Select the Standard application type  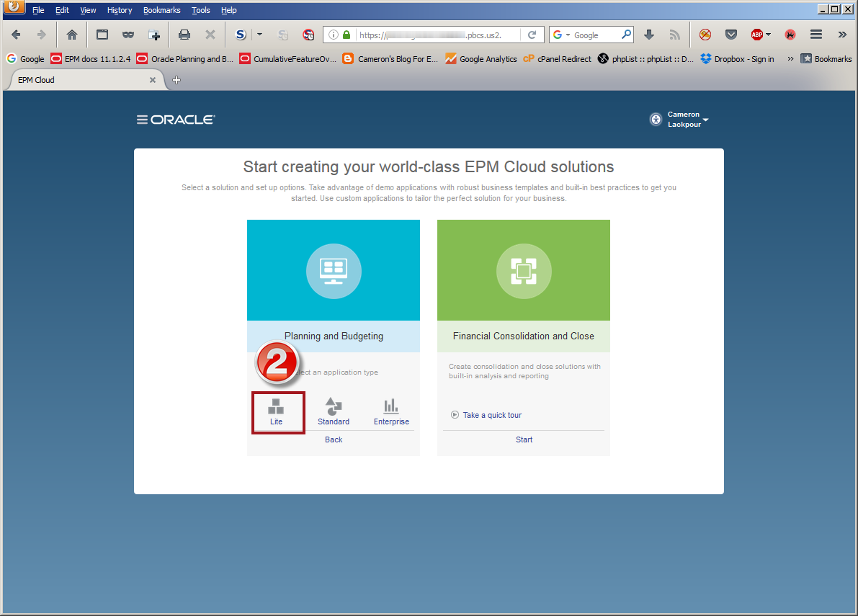[334, 411]
